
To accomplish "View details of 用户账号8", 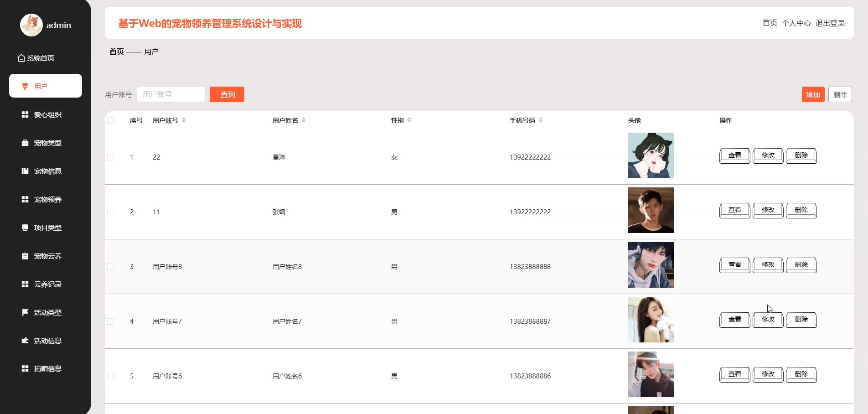I will (x=735, y=265).
